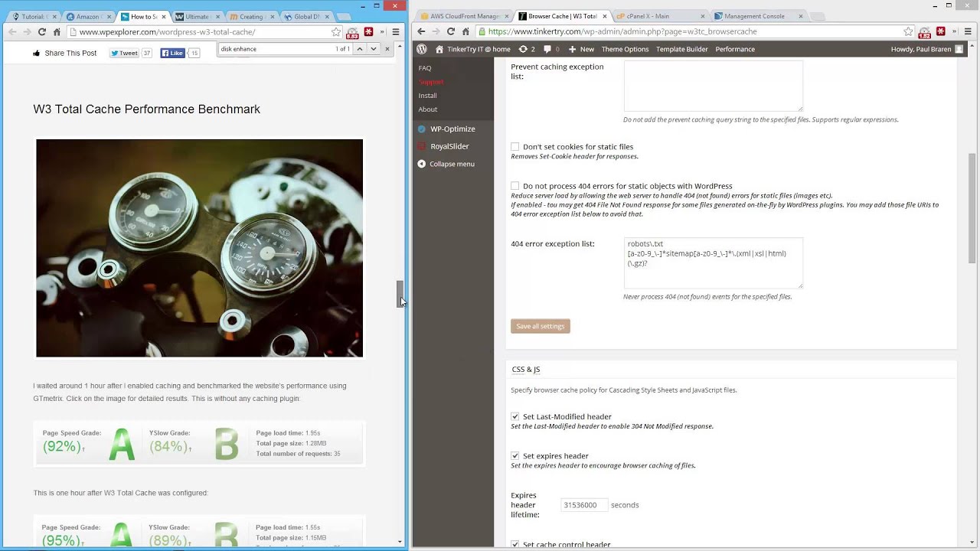The image size is (980, 551).
Task: Switch to the Creating tab in left browser
Action: coord(251,16)
